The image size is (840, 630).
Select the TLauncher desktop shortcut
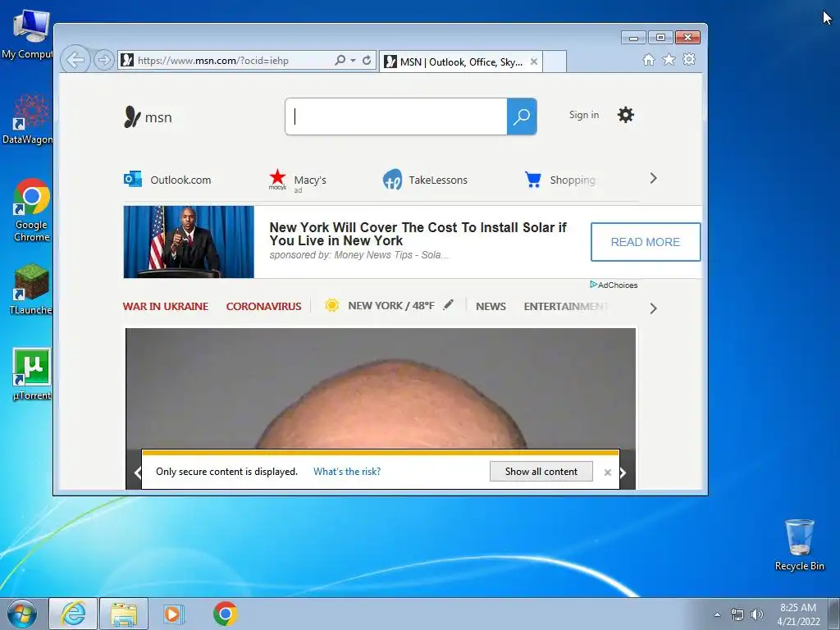point(31,290)
